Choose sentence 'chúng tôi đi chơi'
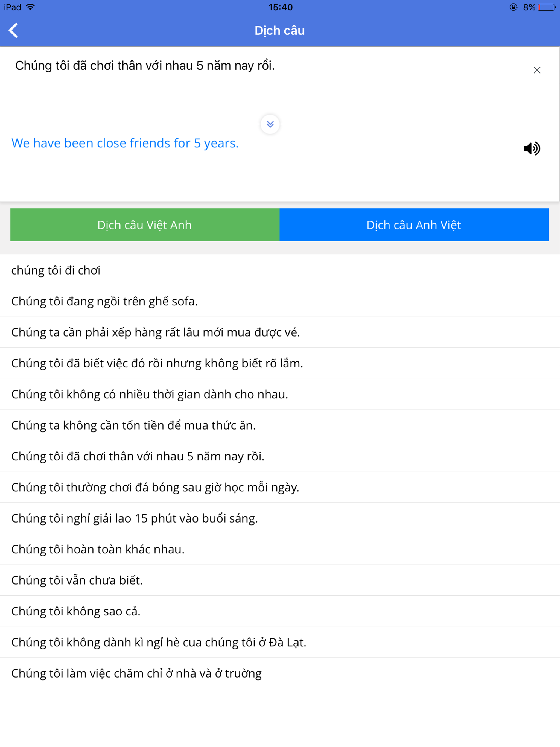 pyautogui.click(x=280, y=270)
